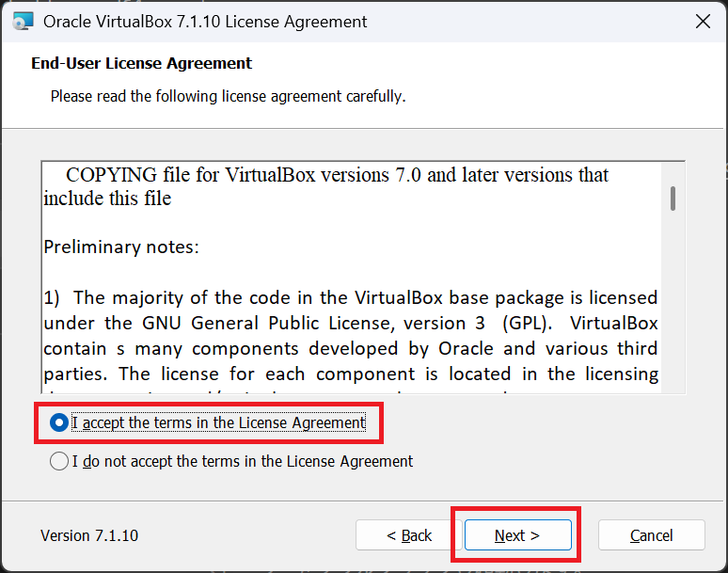Cancel the VirtualBox installation
The height and width of the screenshot is (573, 728).
[651, 535]
